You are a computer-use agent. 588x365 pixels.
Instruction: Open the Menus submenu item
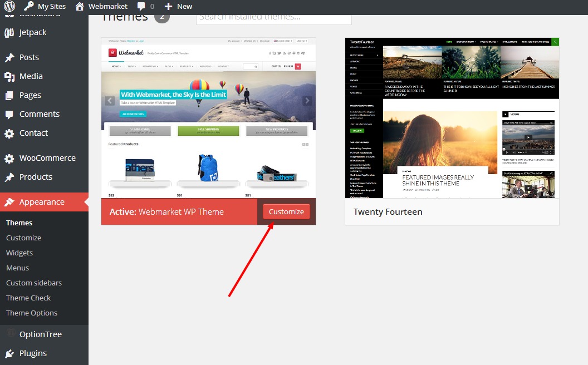18,268
